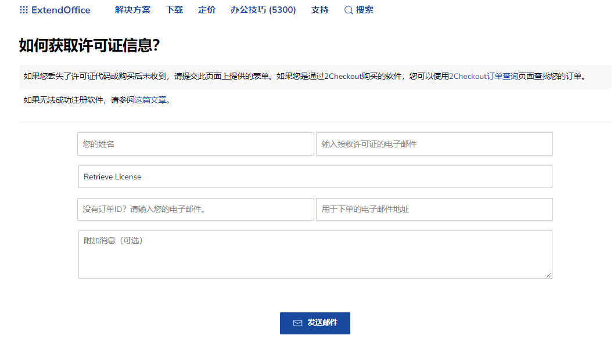Click the 输入接收许可证的电子邮件 field
Screen dimensions: 614x364
[x=434, y=144]
